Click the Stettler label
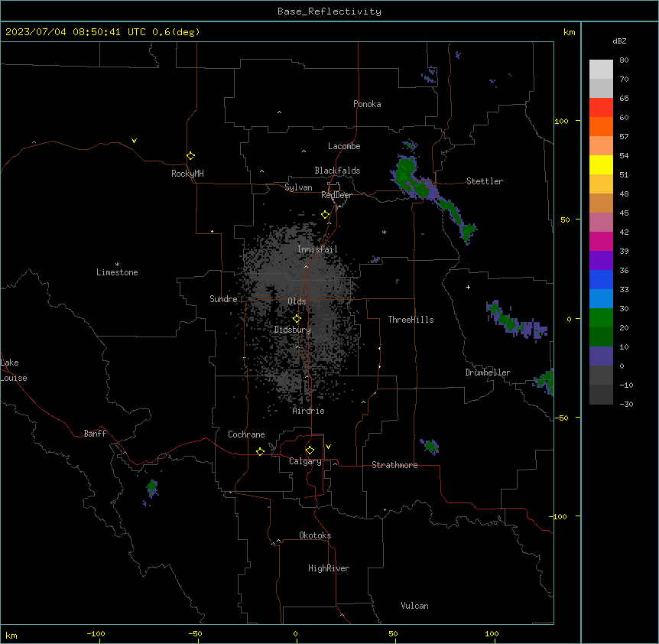Viewport: 659px width, 644px height. (x=485, y=181)
